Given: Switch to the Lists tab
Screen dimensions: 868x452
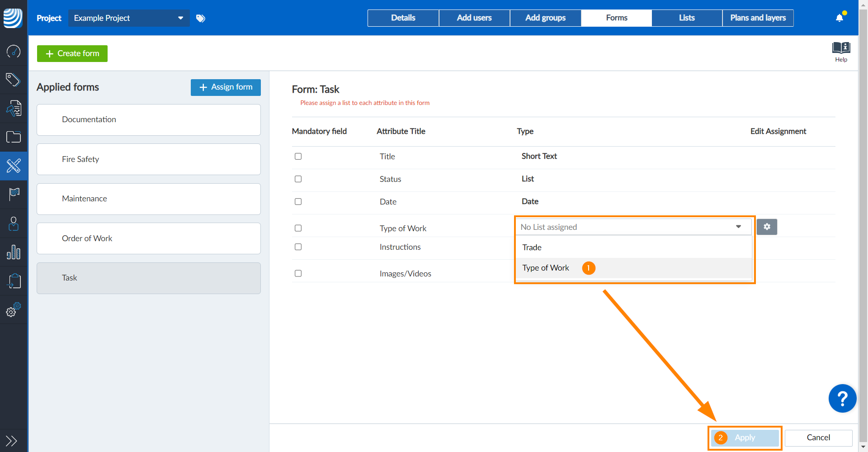Looking at the screenshot, I should [x=687, y=18].
